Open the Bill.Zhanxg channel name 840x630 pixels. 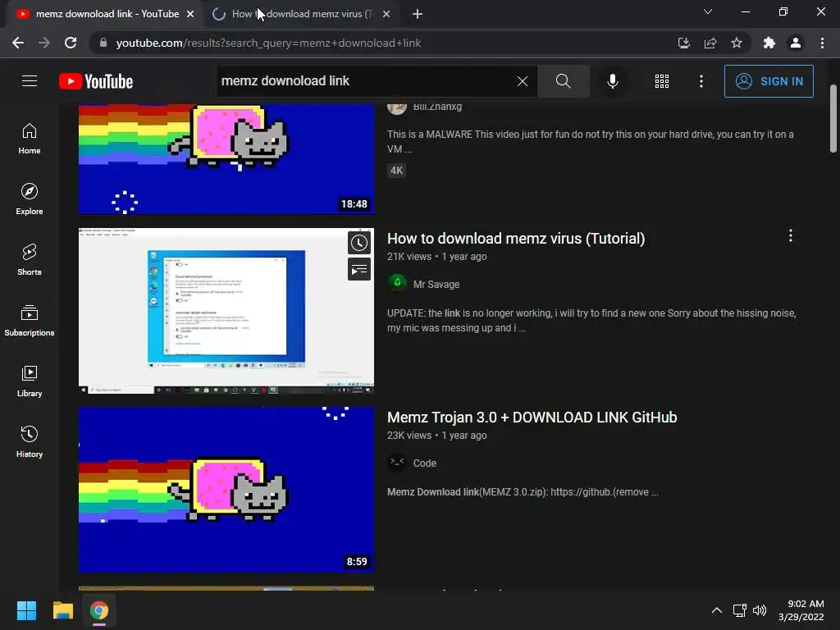[437, 107]
